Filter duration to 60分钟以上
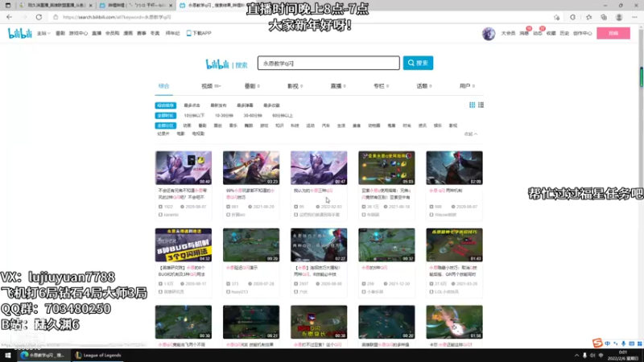644x362 pixels. pyautogui.click(x=283, y=116)
